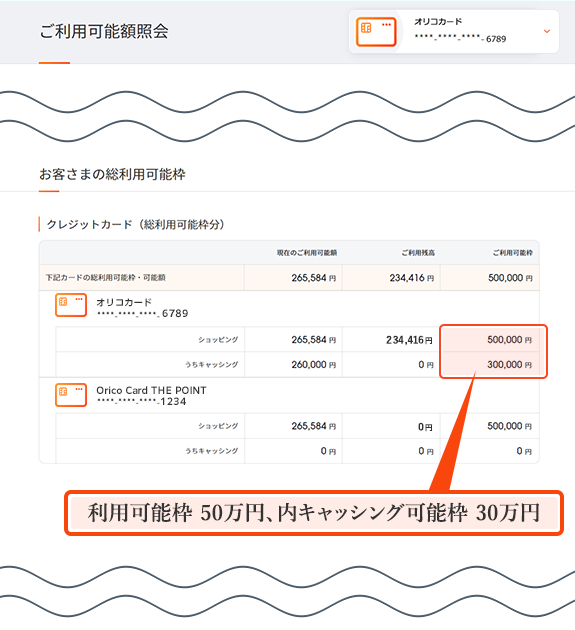Click total limit 500,000 円 in summary row
Image resolution: width=575 pixels, height=630 pixels.
pyautogui.click(x=510, y=278)
